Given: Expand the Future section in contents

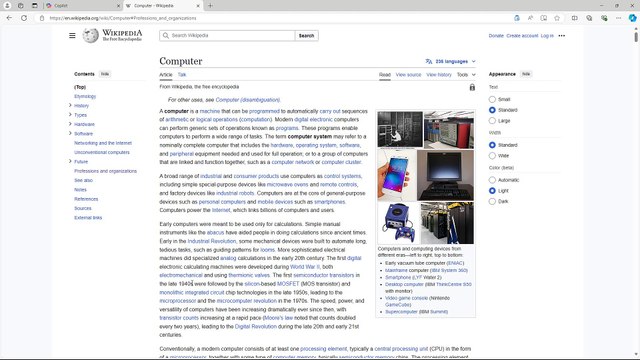Looking at the screenshot, I should click(70, 161).
